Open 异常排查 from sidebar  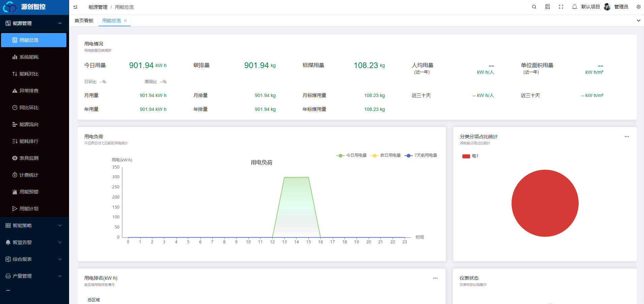(x=34, y=91)
